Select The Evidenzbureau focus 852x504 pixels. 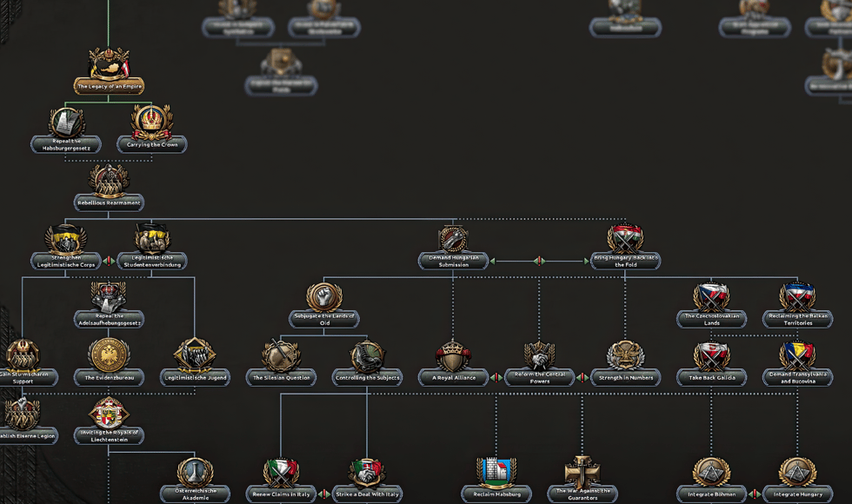pos(109,363)
